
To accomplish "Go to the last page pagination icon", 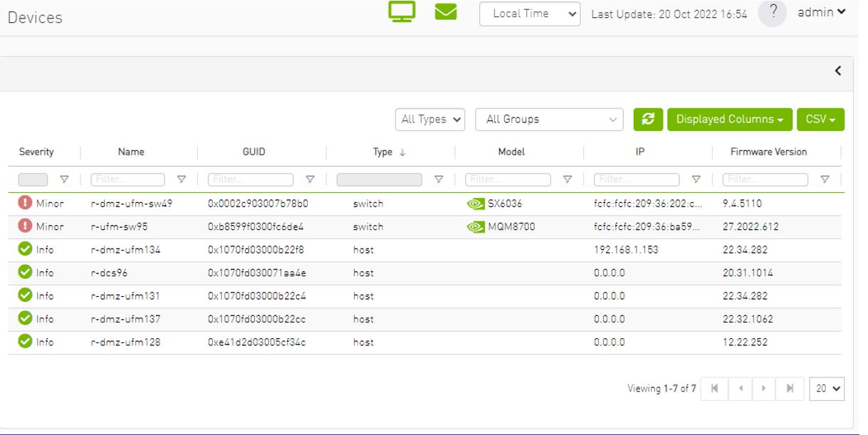I will (x=790, y=389).
